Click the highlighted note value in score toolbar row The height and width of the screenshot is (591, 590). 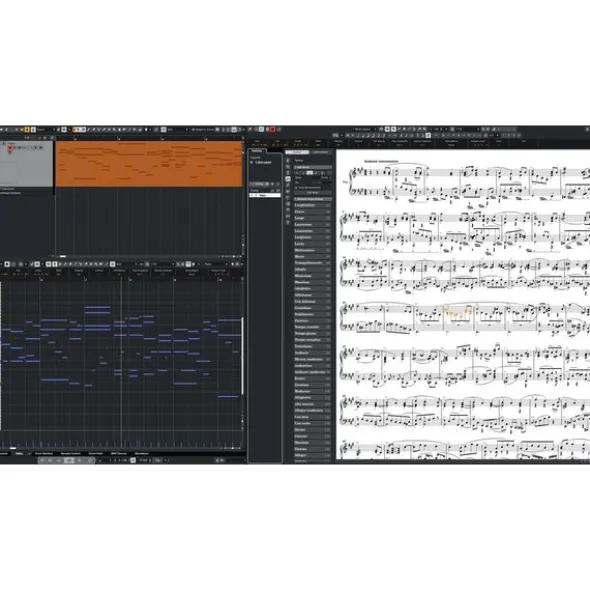click(x=428, y=135)
